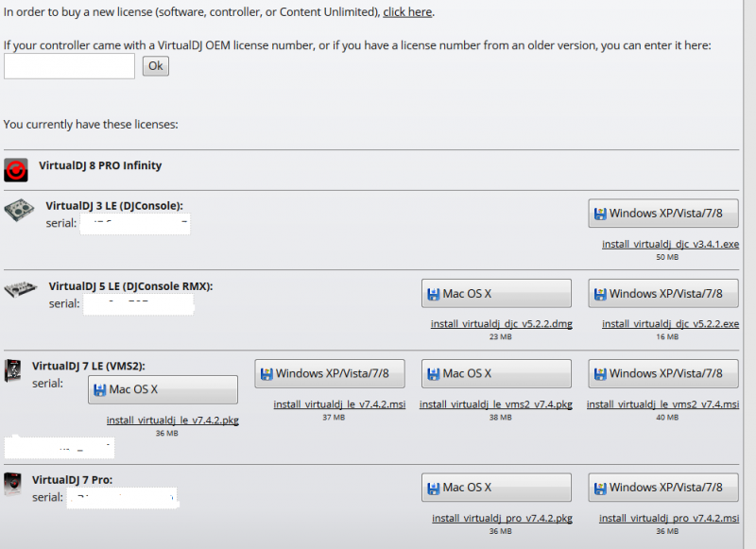Click the '16 MB' size under v5.2.2.exe
Viewport: 756px width, 549px height.
[667, 336]
